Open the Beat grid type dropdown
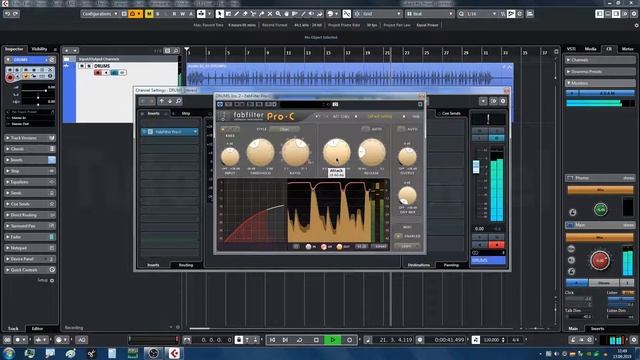This screenshot has height=360, width=640. tap(430, 14)
